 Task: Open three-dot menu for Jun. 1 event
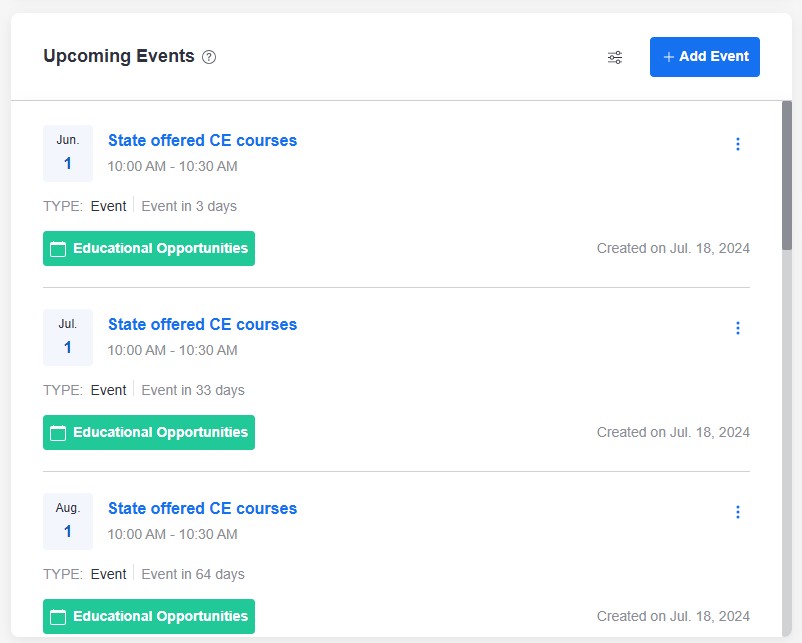tap(738, 144)
